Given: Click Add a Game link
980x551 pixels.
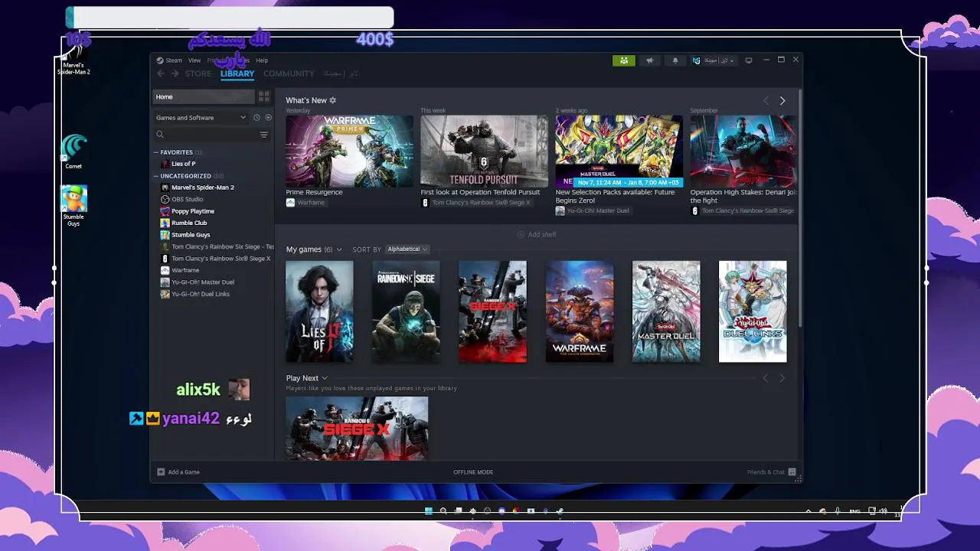Looking at the screenshot, I should pyautogui.click(x=184, y=472).
